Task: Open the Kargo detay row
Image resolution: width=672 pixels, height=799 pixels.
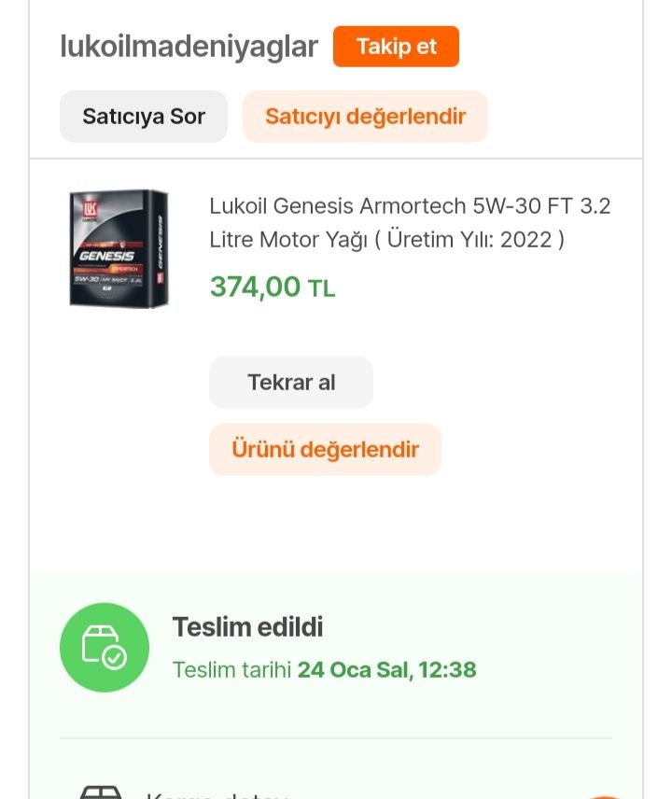Action: (x=336, y=792)
